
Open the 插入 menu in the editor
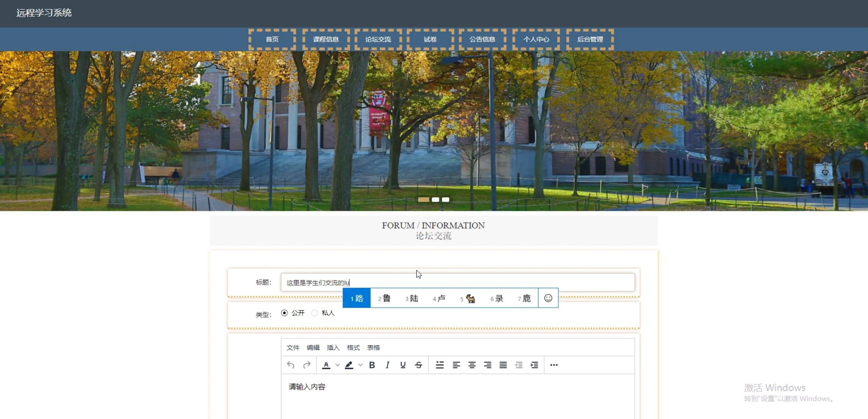333,348
